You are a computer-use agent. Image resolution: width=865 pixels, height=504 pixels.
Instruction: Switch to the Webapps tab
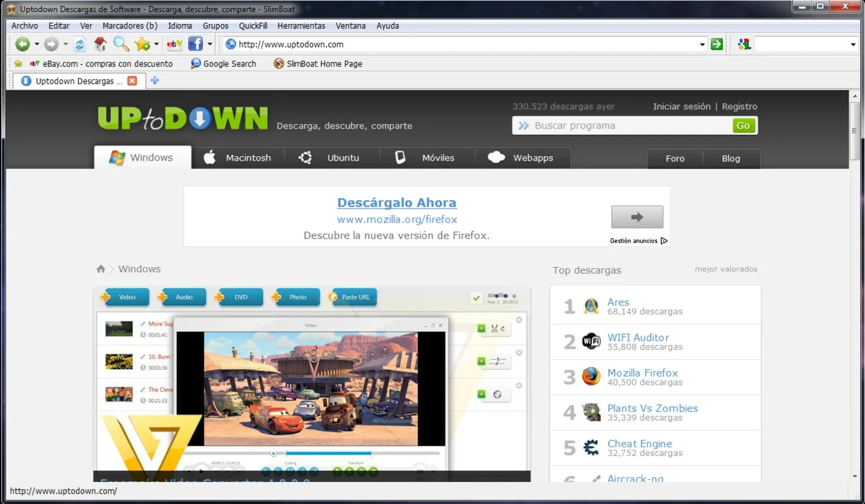click(522, 157)
